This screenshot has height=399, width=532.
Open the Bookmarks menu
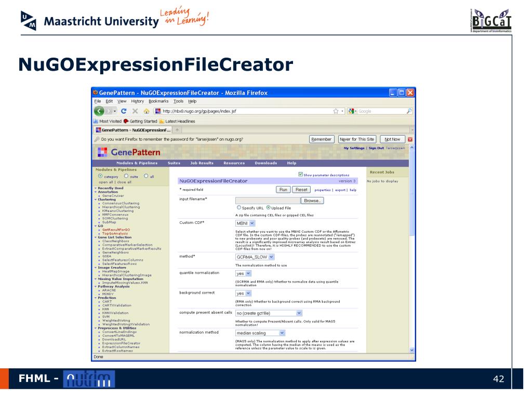pos(158,101)
